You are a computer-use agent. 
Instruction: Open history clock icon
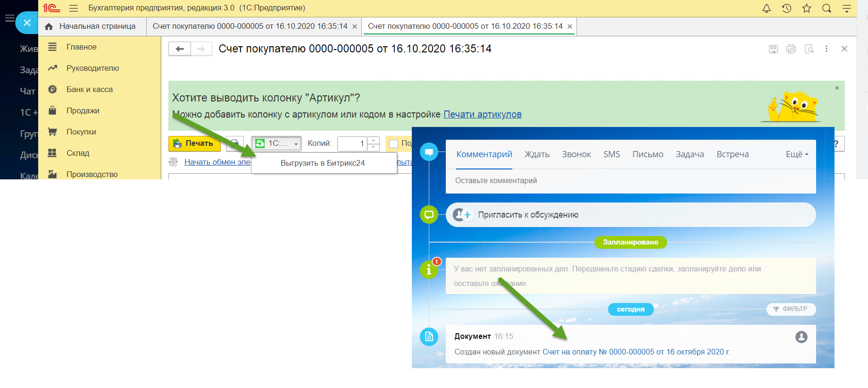tap(786, 8)
